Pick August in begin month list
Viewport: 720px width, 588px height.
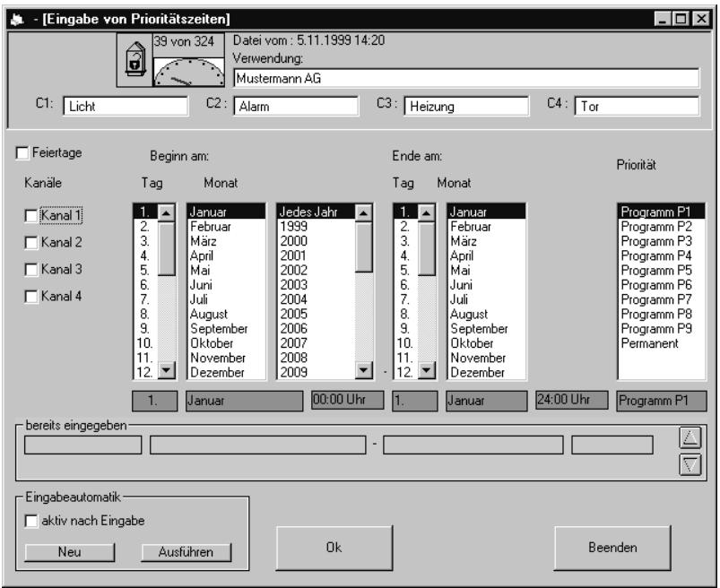pyautogui.click(x=208, y=314)
